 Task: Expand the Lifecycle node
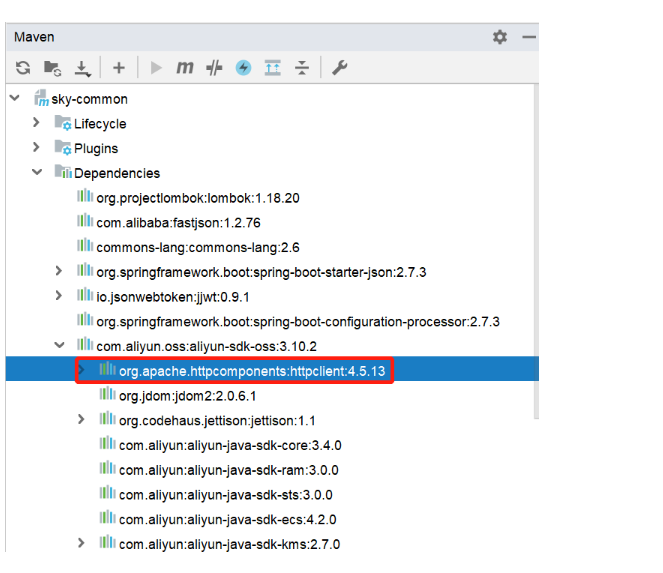point(36,123)
